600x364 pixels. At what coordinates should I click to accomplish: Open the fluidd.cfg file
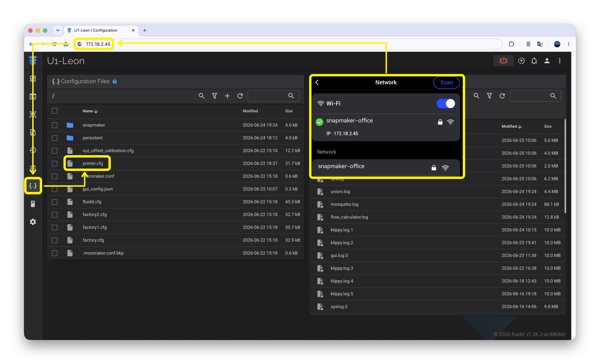coord(92,202)
